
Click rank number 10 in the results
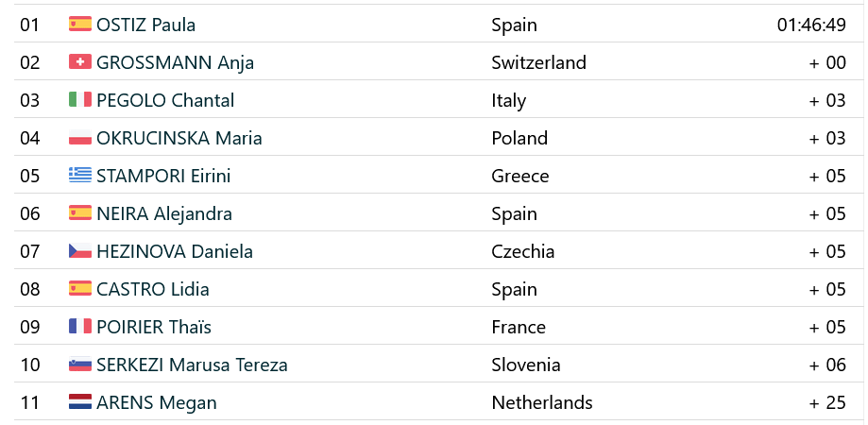point(30,365)
